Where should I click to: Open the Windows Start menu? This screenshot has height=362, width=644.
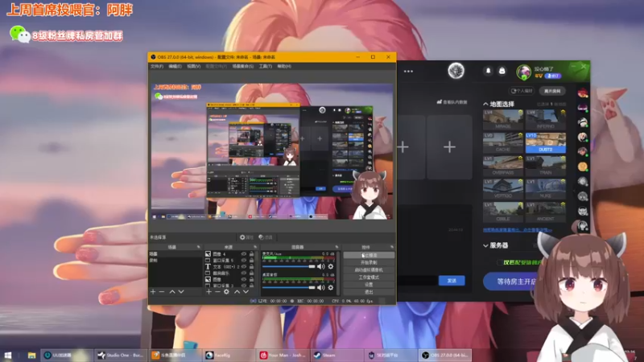click(x=8, y=355)
